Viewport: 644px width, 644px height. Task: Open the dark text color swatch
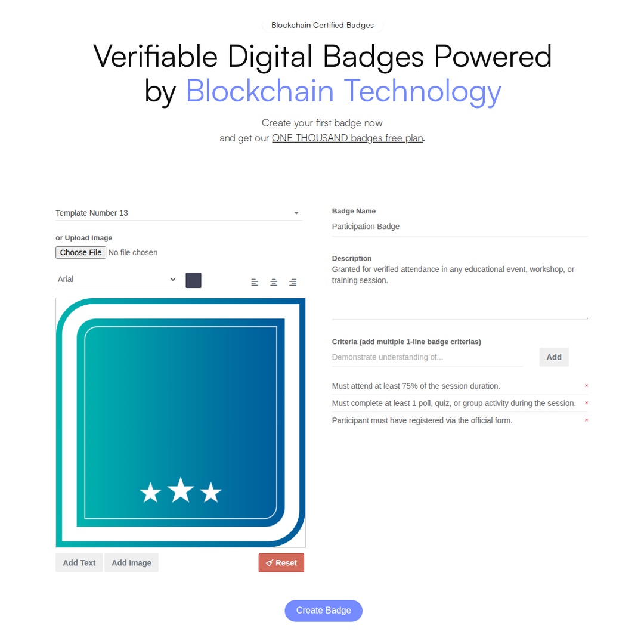(193, 280)
